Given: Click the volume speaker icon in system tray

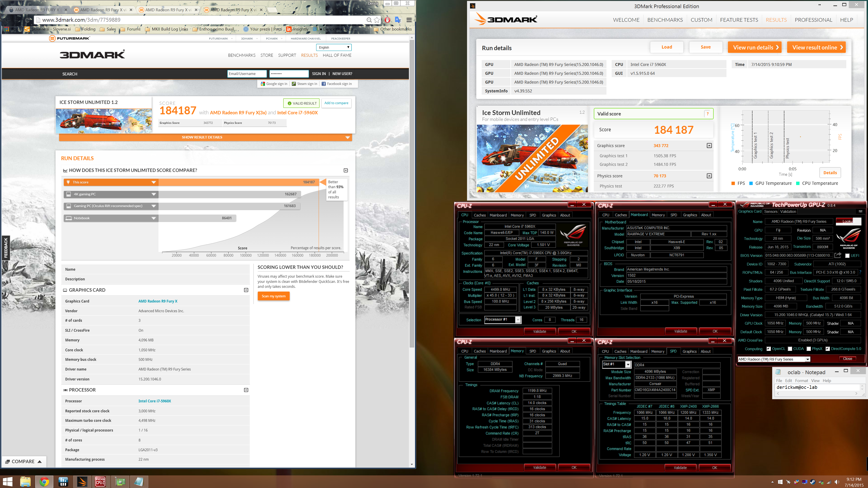Looking at the screenshot, I should 837,482.
